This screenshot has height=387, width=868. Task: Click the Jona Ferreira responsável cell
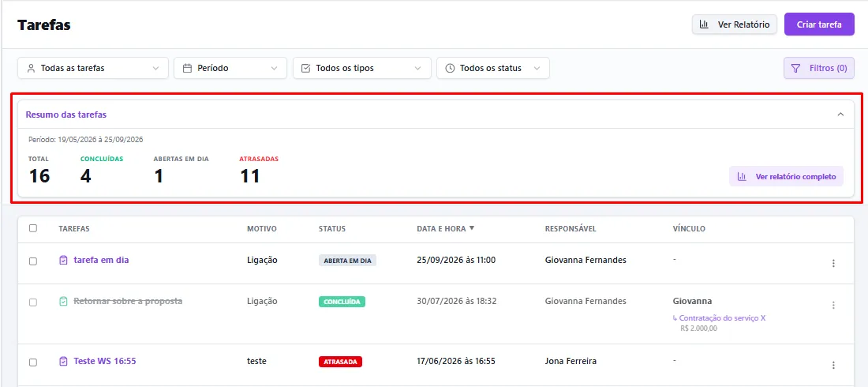pyautogui.click(x=571, y=361)
